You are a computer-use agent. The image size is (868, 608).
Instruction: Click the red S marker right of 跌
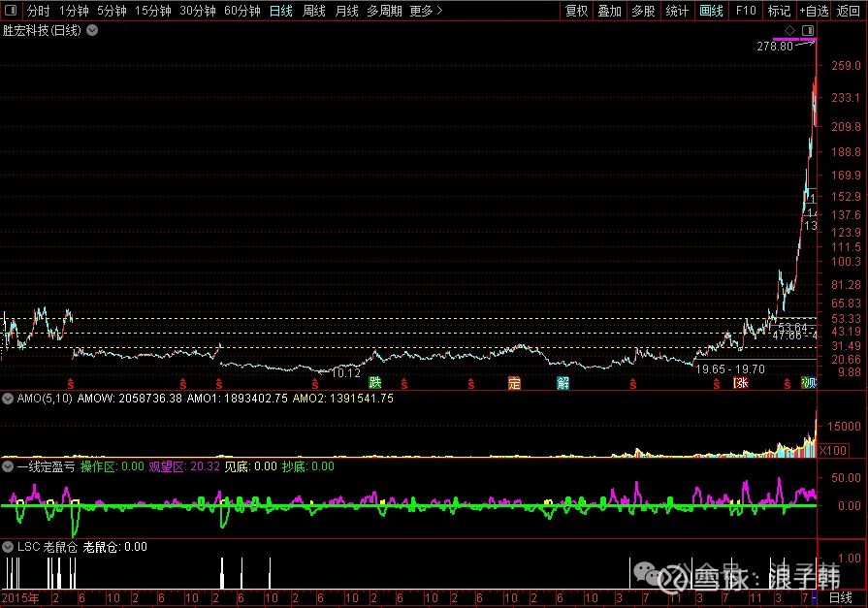pos(404,384)
